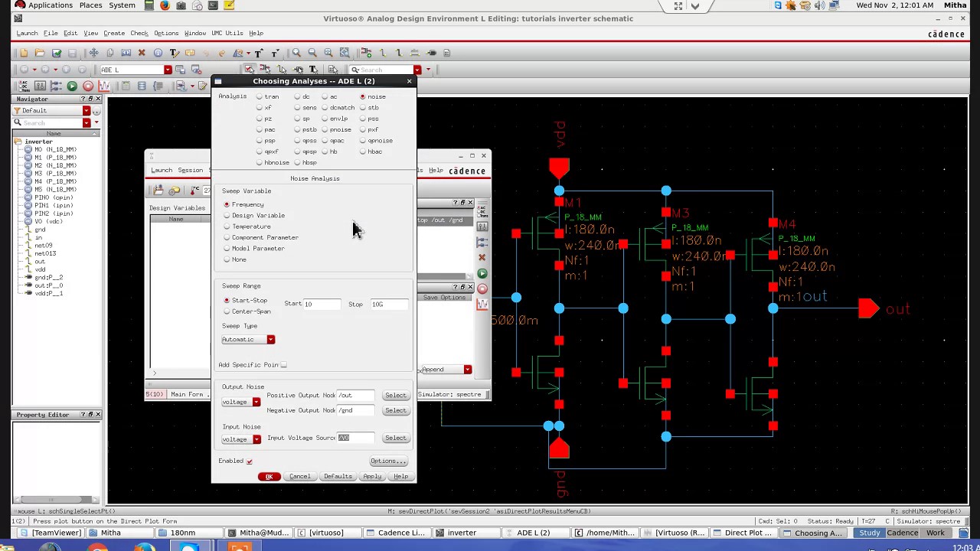
Task: Open the Session menu in ADE window
Action: pos(191,170)
